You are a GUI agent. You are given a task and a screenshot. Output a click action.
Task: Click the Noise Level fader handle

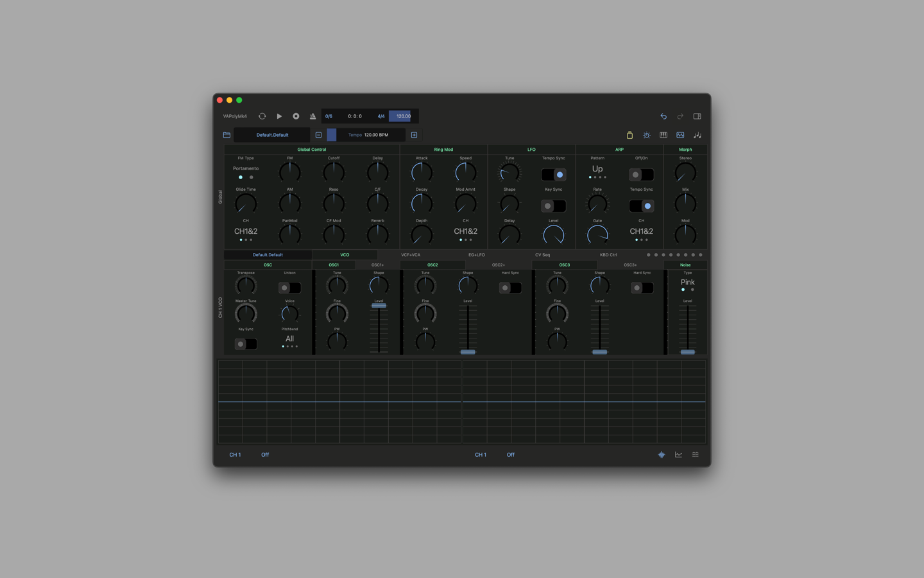(x=687, y=352)
